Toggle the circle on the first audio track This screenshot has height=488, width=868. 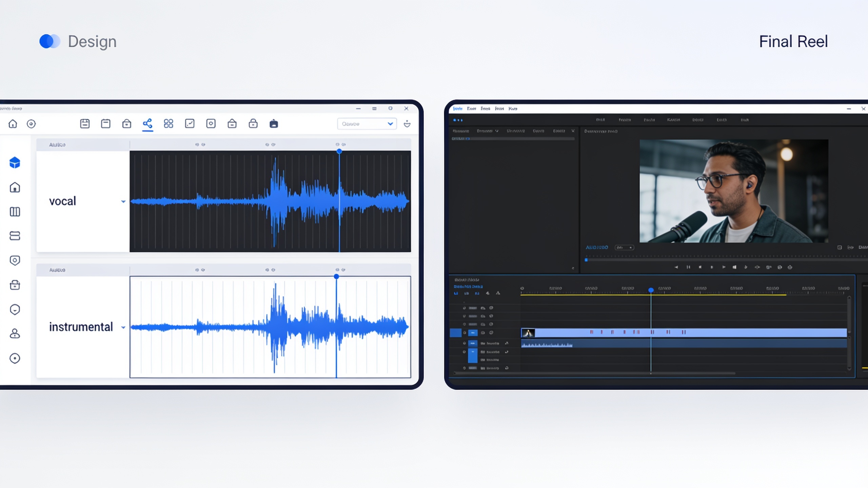click(x=465, y=343)
